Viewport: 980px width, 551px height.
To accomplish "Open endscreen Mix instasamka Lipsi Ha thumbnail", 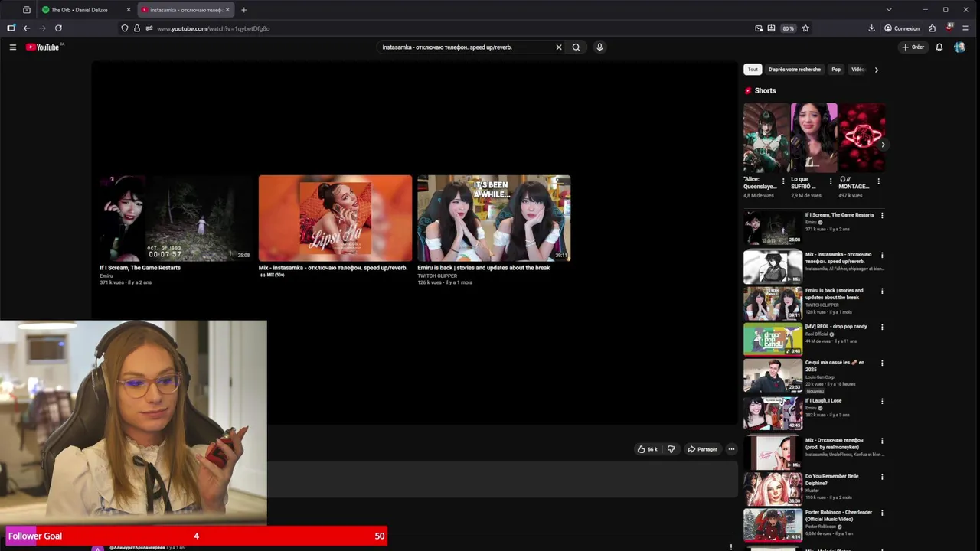I will coord(335,218).
